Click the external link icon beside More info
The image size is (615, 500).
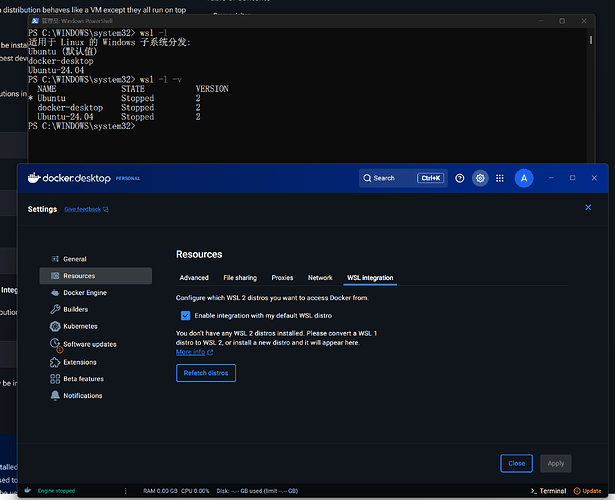tap(210, 352)
